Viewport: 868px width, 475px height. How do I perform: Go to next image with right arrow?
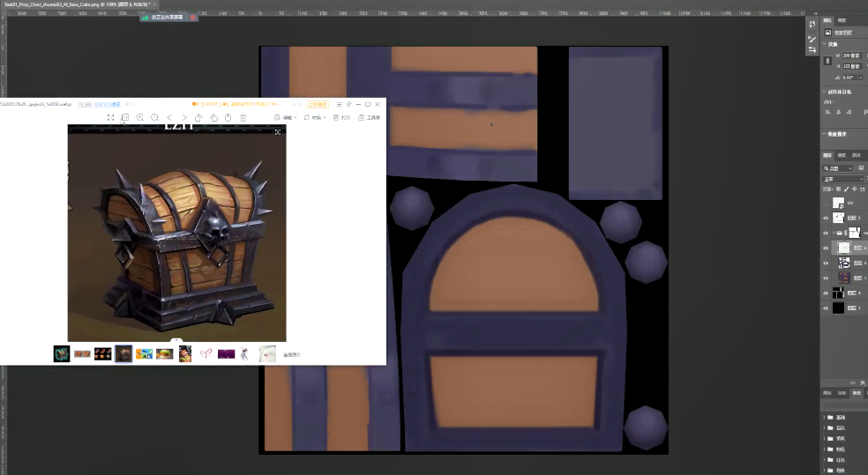tap(183, 117)
